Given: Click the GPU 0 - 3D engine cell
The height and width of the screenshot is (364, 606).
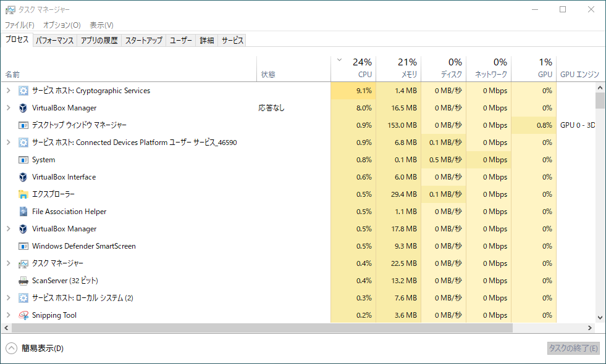Looking at the screenshot, I should (578, 125).
